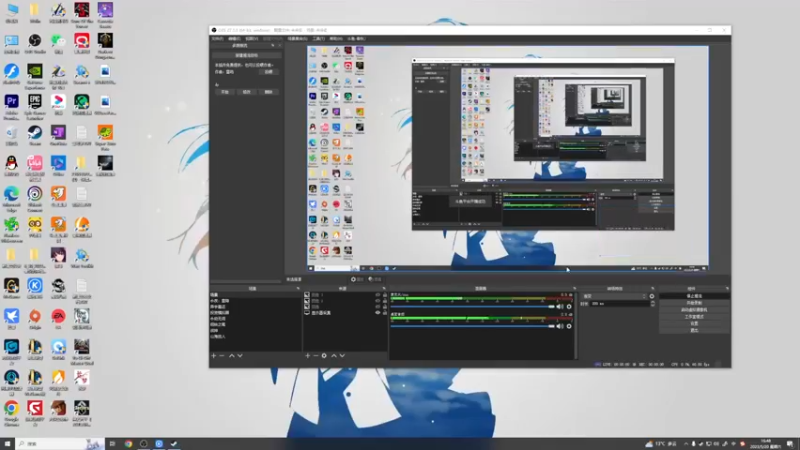The width and height of the screenshot is (800, 450).
Task: Open Steam desktop shortcut
Action: pyautogui.click(x=35, y=136)
